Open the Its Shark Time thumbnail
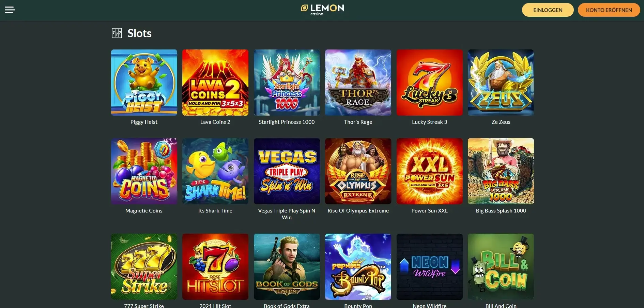The width and height of the screenshot is (644, 308). point(215,171)
